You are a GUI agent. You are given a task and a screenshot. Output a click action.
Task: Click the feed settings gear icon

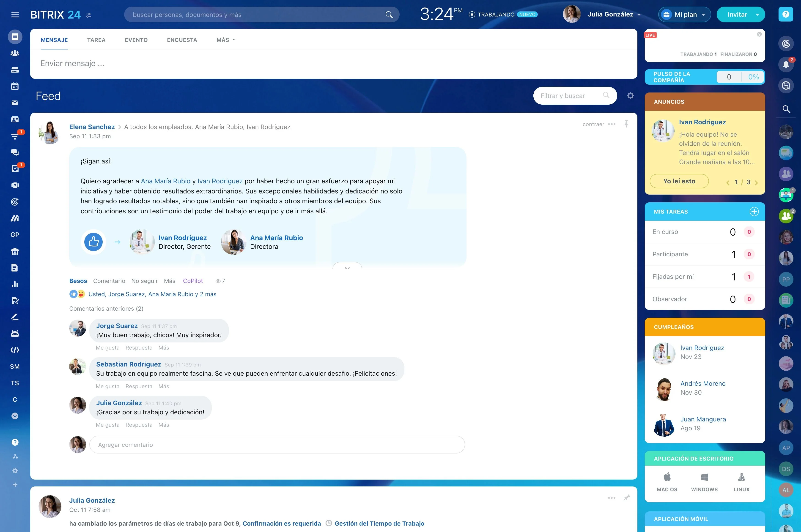(x=631, y=96)
